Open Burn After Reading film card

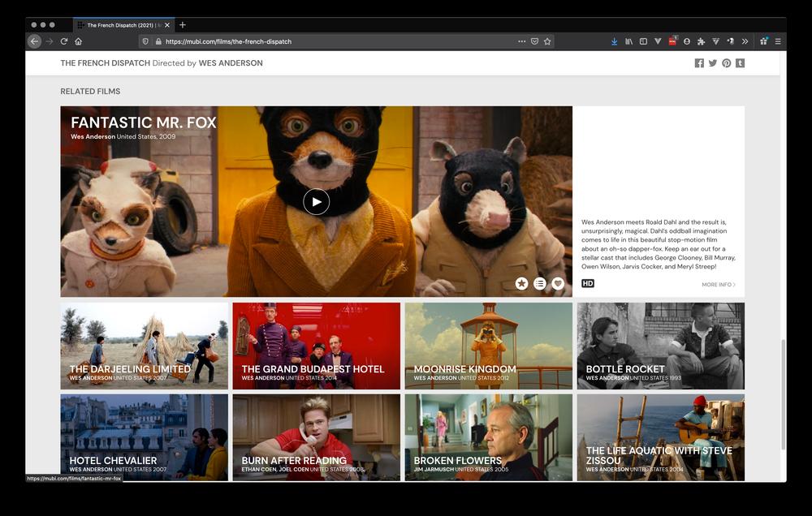[317, 437]
